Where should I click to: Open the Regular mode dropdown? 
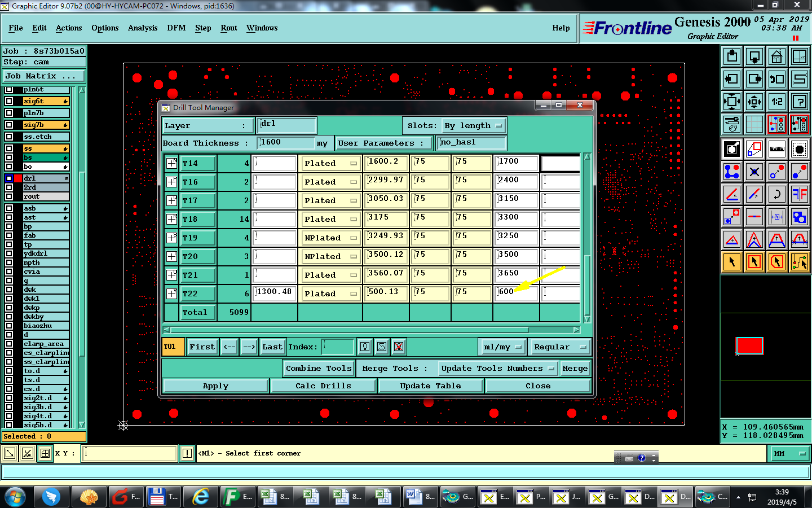pyautogui.click(x=559, y=347)
